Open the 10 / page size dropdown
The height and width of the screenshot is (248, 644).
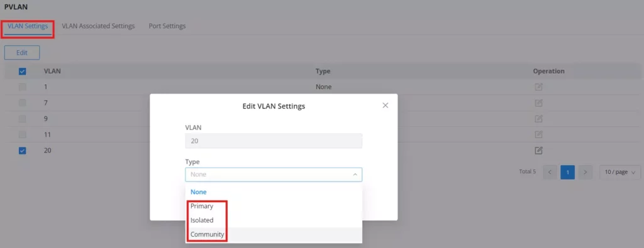[619, 172]
